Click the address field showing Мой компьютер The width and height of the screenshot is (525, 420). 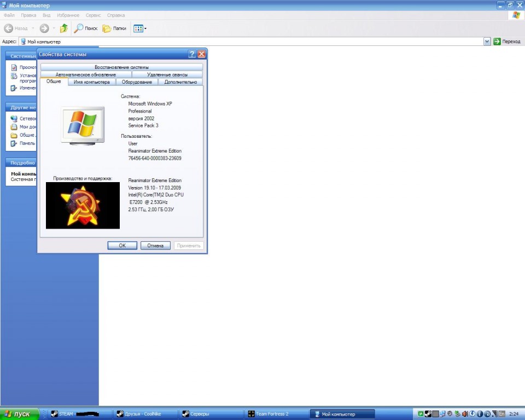tap(251, 42)
